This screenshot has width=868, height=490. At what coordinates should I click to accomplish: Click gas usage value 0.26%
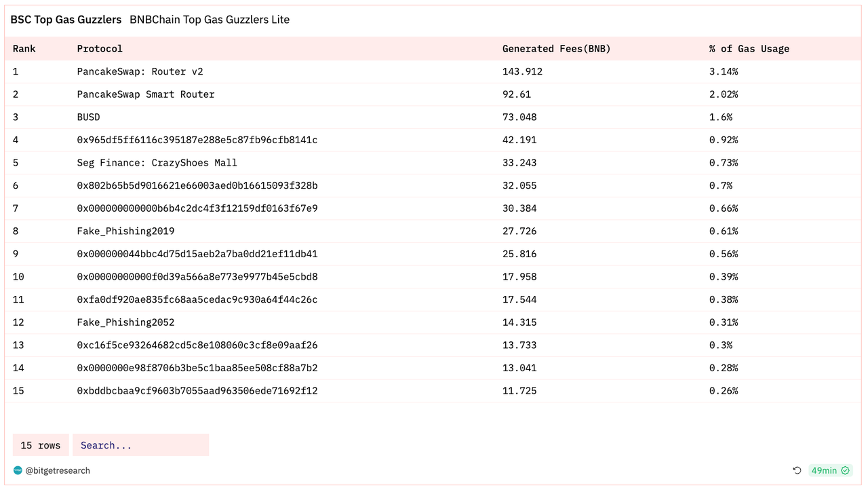724,391
